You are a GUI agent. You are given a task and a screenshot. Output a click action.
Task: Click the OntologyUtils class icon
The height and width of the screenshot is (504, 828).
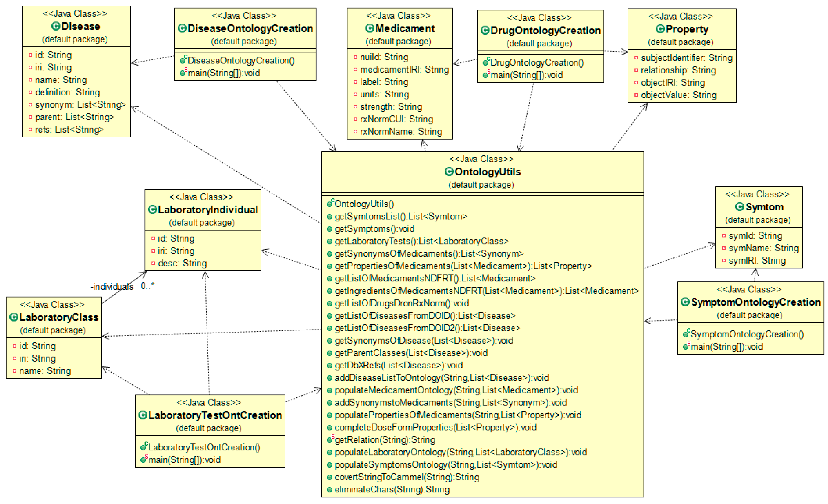point(449,172)
